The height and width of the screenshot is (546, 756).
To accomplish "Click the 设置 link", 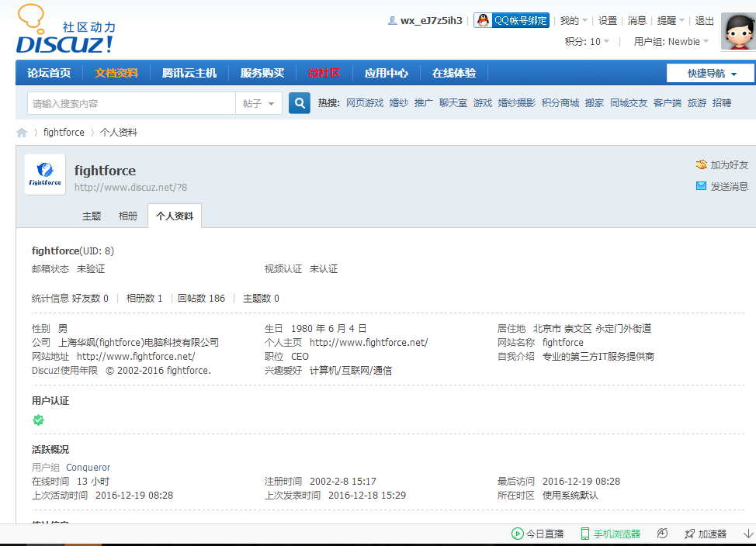I will click(x=608, y=21).
